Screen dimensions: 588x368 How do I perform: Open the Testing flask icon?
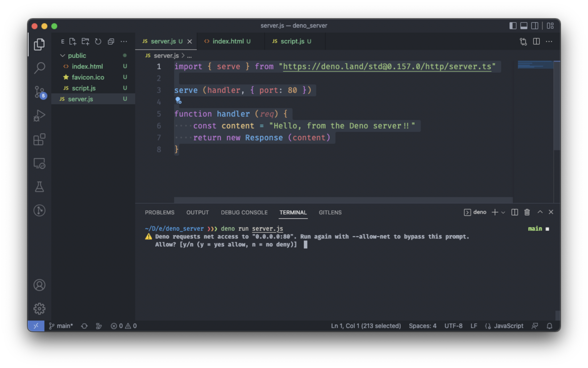[x=39, y=187]
